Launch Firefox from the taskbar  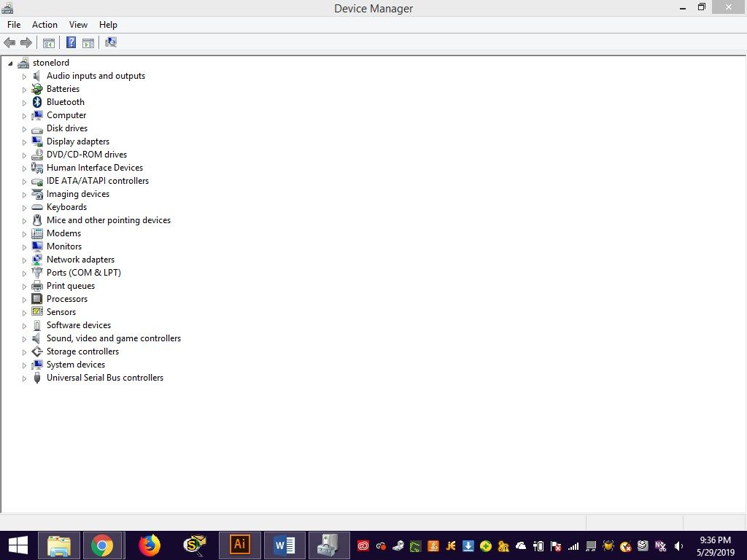[149, 545]
